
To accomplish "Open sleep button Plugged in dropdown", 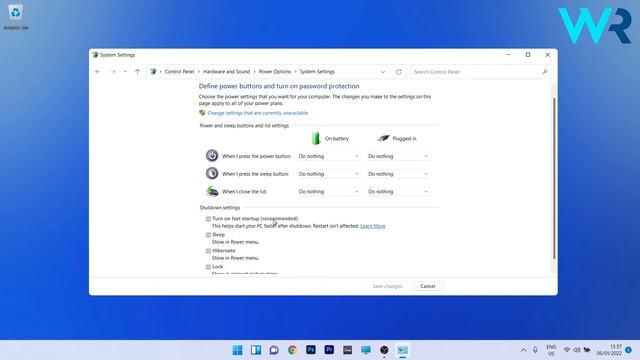I will [398, 174].
